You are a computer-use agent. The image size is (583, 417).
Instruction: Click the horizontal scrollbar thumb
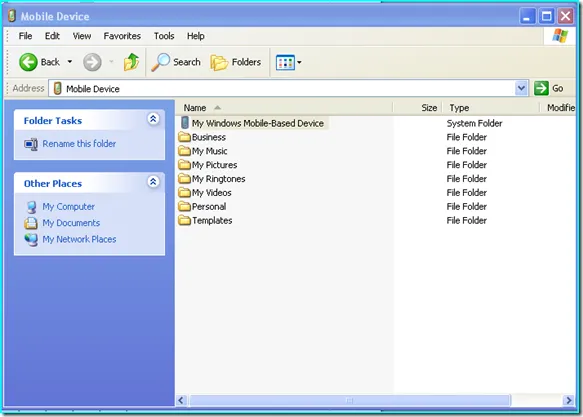click(350, 400)
